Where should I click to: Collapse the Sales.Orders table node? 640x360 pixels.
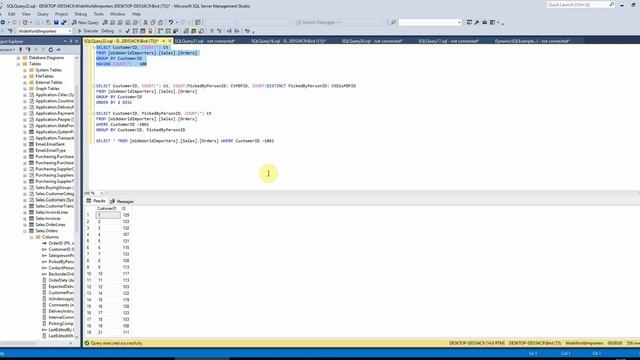(x=25, y=231)
